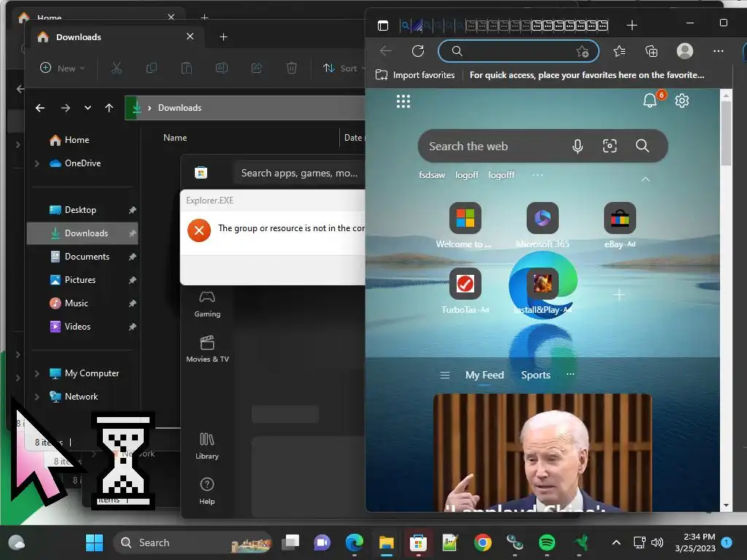Go back in File Explorer navigation
This screenshot has height=560, width=747.
tap(40, 108)
